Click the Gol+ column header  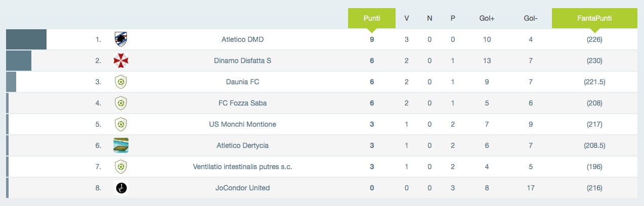(x=487, y=19)
